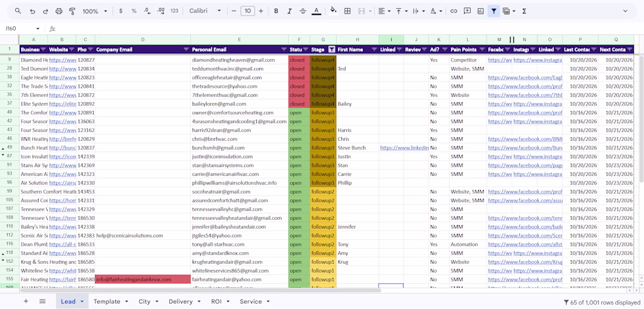Open the Instagram link in the Icon Insulation row
The image size is (644, 309).
(x=537, y=157)
